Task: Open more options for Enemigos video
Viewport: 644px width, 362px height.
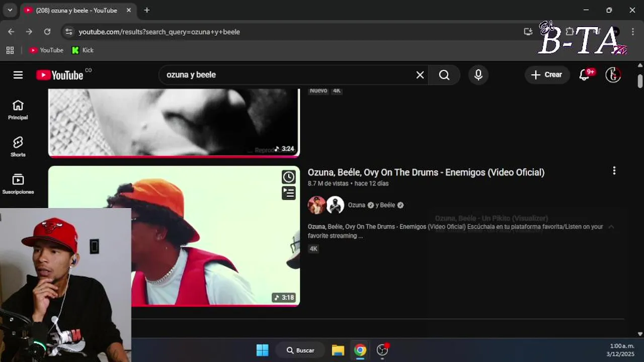Action: [x=614, y=171]
